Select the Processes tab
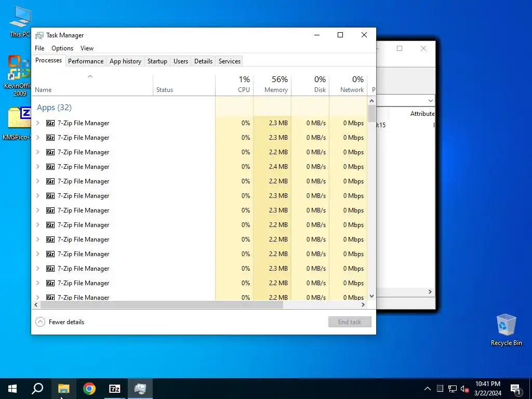532x399 pixels. point(48,60)
